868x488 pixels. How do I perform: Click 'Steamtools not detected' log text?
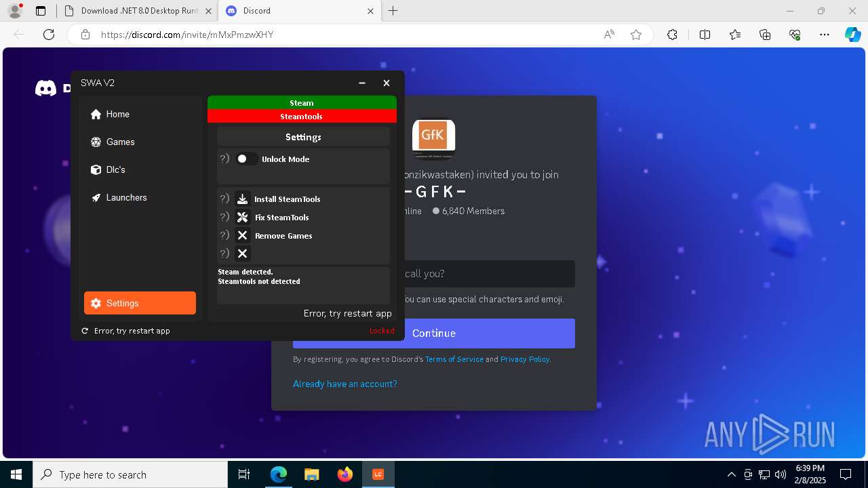click(x=259, y=281)
